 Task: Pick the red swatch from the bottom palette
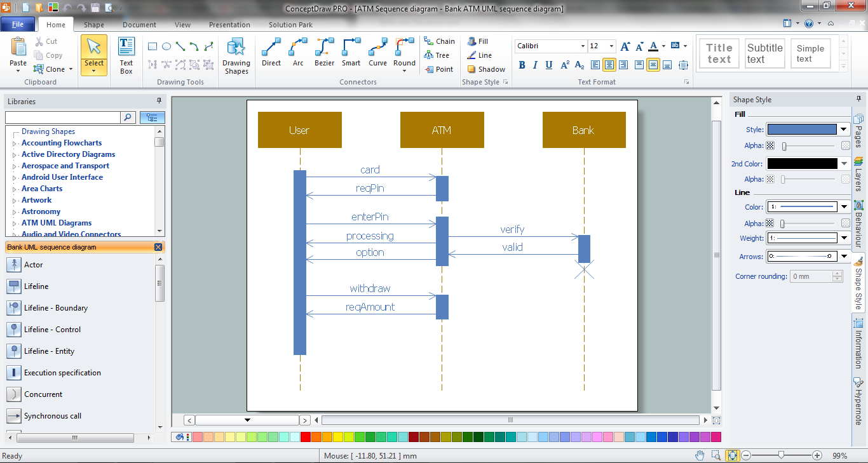[x=304, y=437]
